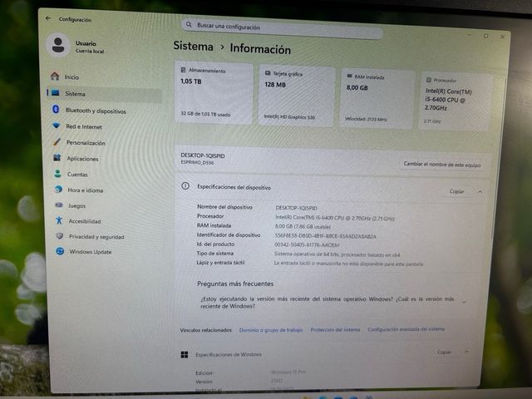This screenshot has width=532, height=399.
Task: Open the Tarjeta gráfica 128 MB card
Action: [x=298, y=96]
